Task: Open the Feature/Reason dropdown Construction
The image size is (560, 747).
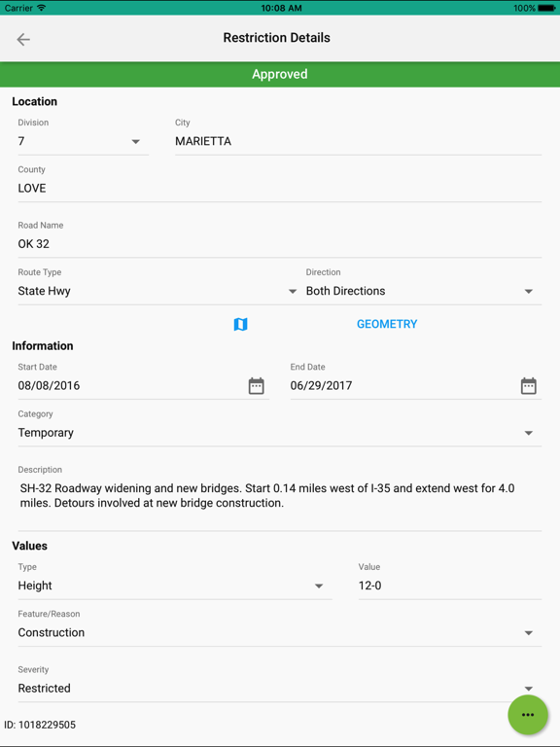Action: (x=280, y=632)
